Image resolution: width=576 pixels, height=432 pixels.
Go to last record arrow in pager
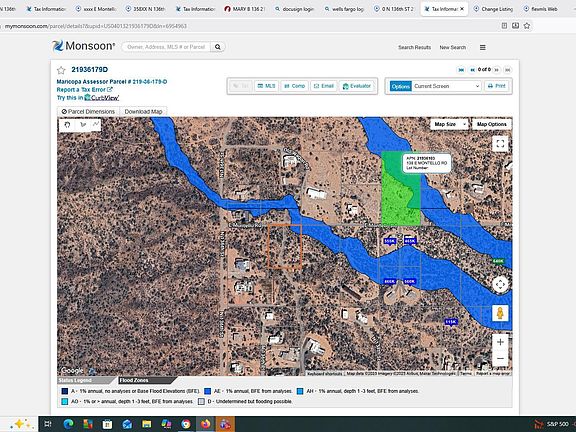[508, 70]
